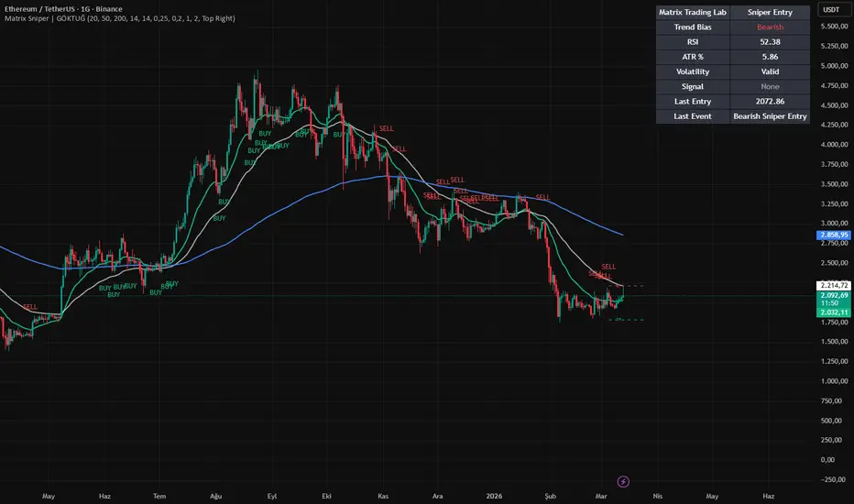Screen dimensions: 854x504
Task: Click the 0,00 price scale value
Action: [827, 460]
